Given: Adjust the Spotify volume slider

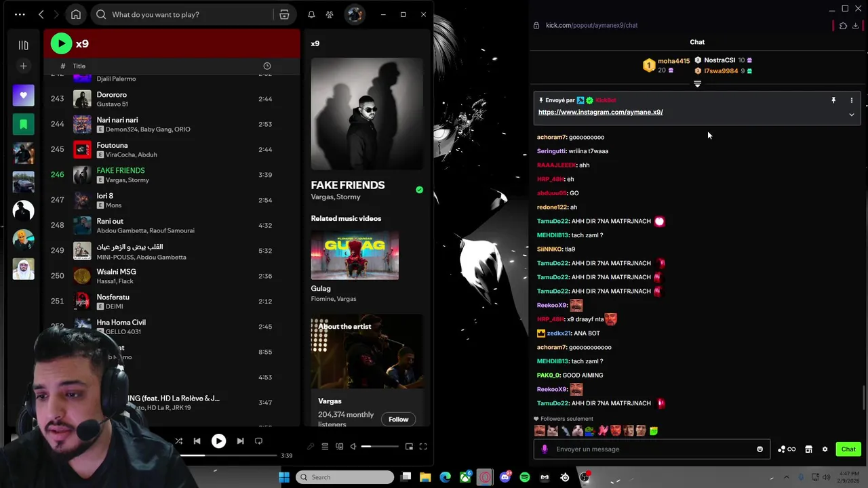Looking at the screenshot, I should click(380, 447).
